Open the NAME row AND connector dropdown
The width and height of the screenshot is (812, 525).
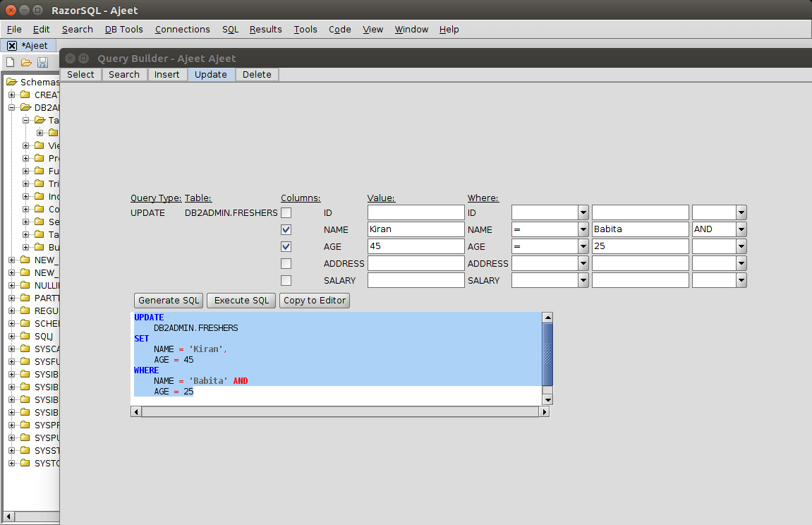[741, 229]
